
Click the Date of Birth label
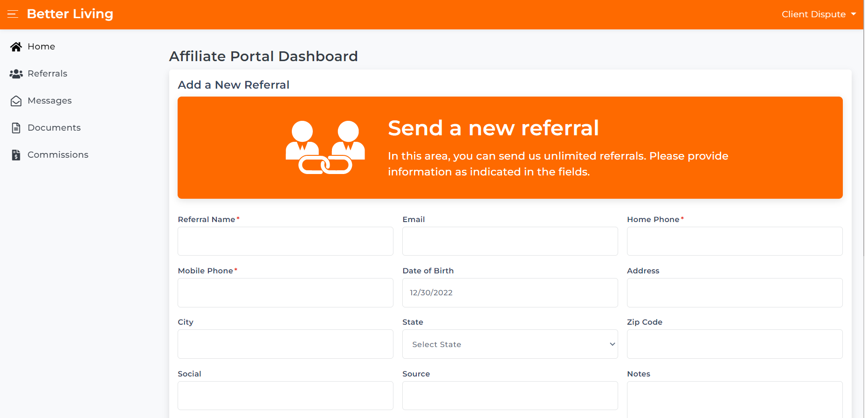428,271
